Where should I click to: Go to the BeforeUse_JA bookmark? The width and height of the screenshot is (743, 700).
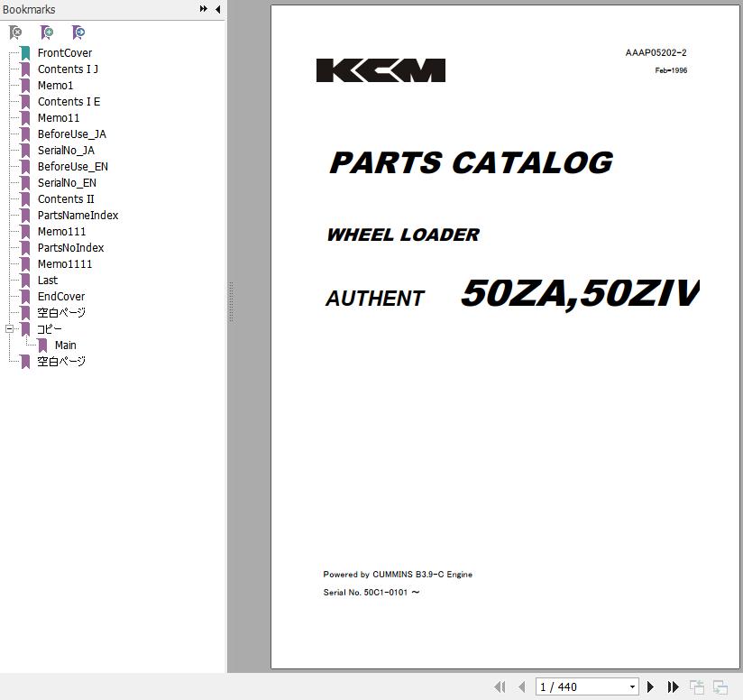tap(72, 134)
